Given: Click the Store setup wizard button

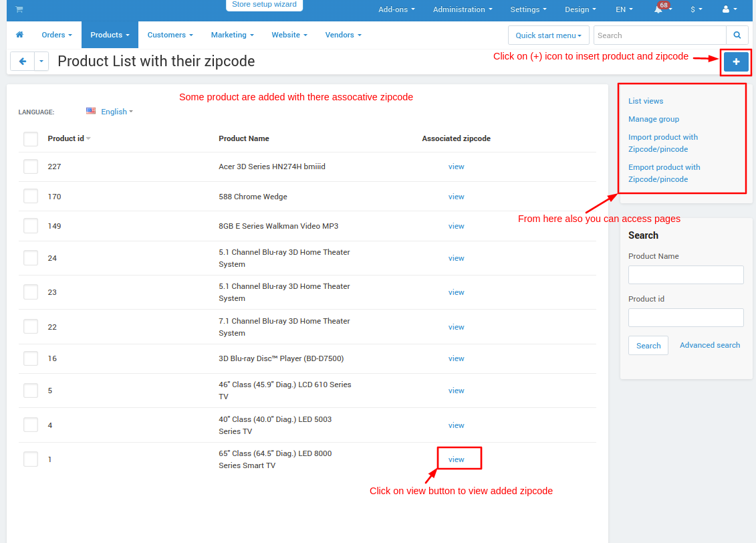Looking at the screenshot, I should click(264, 4).
